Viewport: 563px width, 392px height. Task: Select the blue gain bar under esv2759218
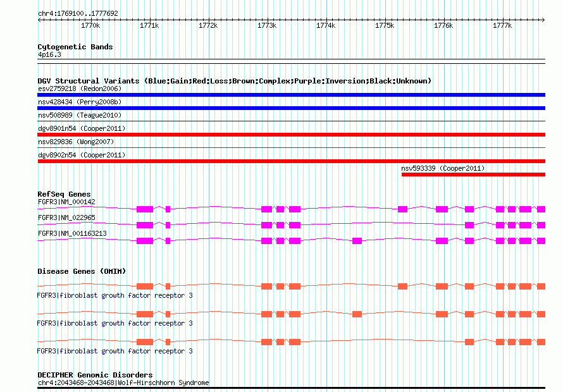tap(291, 95)
